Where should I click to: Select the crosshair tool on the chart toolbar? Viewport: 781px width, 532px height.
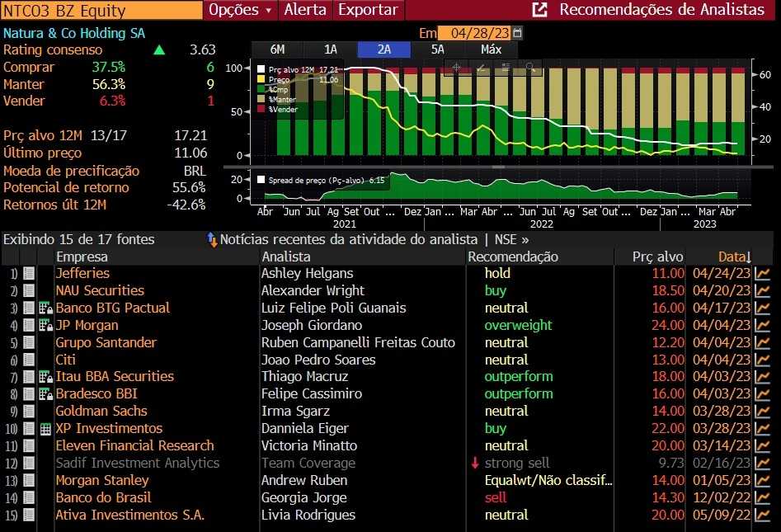(456, 68)
